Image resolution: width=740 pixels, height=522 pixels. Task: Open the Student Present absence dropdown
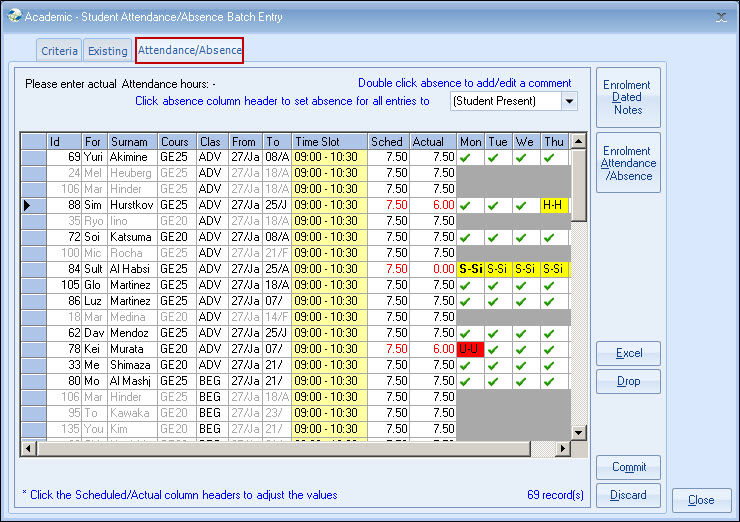tap(569, 101)
